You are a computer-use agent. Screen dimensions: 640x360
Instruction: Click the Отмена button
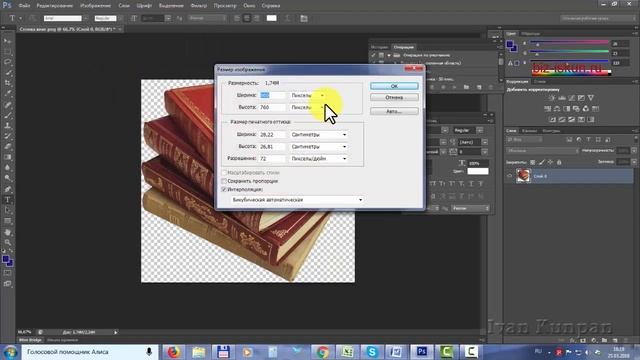pyautogui.click(x=394, y=98)
